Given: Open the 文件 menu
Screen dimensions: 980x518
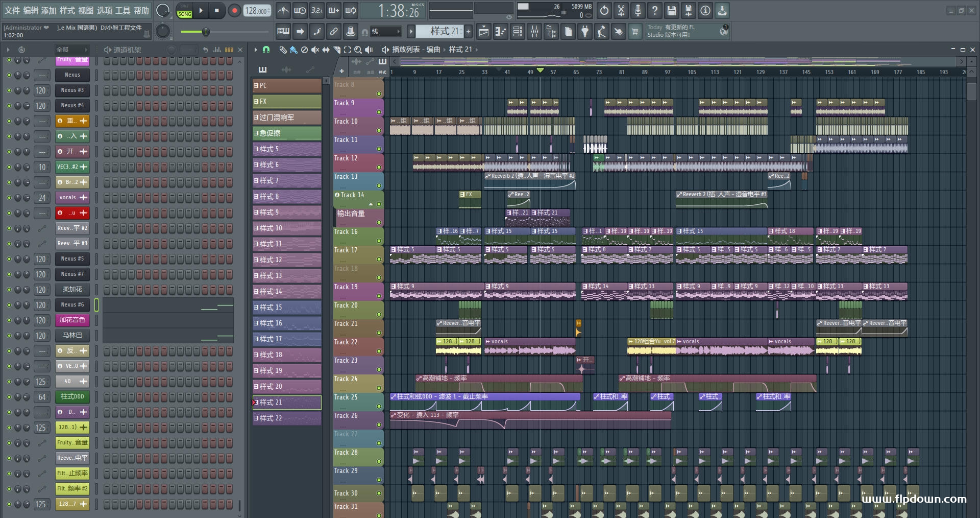Looking at the screenshot, I should tap(12, 10).
